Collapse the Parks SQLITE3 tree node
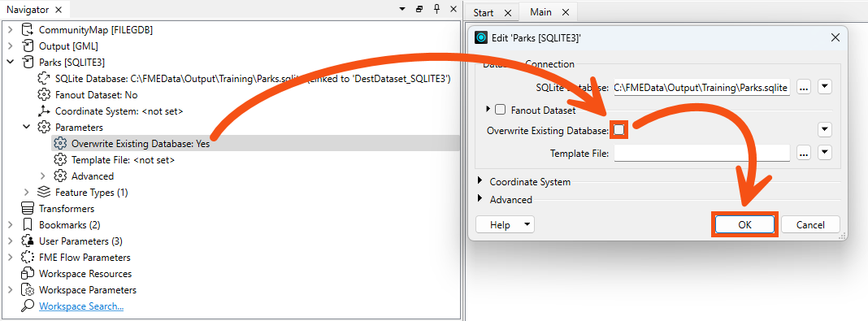The width and height of the screenshot is (868, 321). pyautogui.click(x=11, y=62)
